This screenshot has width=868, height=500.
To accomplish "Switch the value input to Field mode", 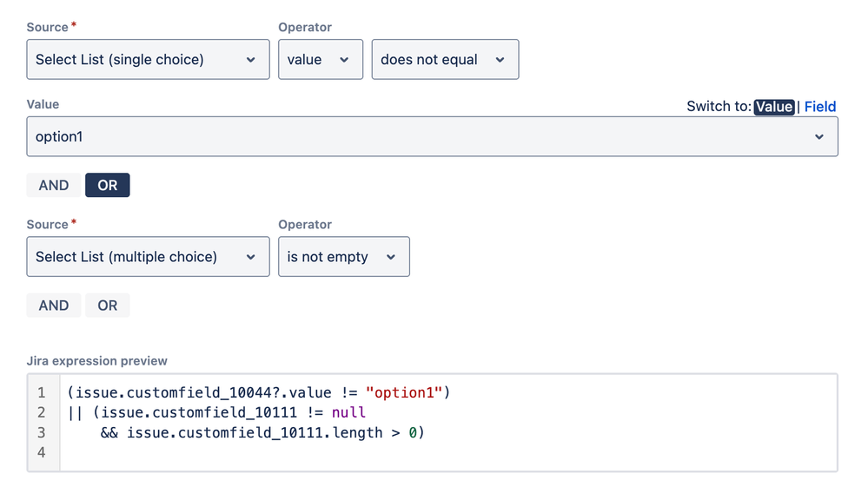I will pos(820,106).
